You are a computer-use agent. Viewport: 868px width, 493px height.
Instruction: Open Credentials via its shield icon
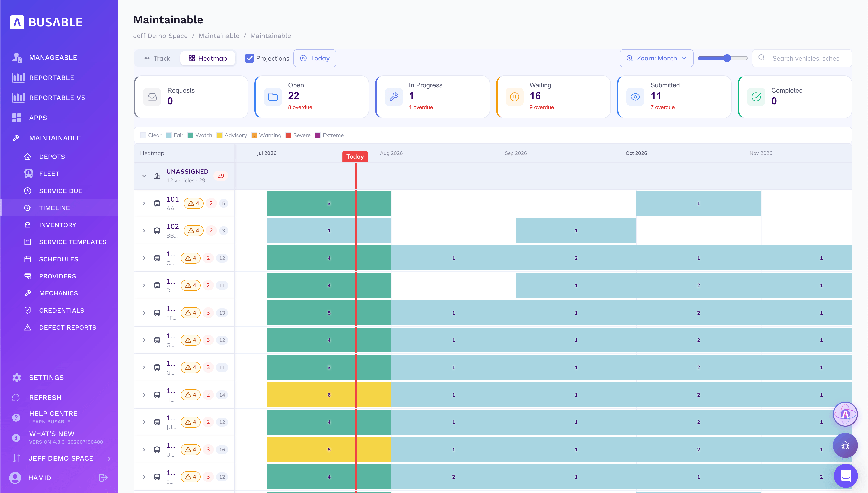point(28,311)
